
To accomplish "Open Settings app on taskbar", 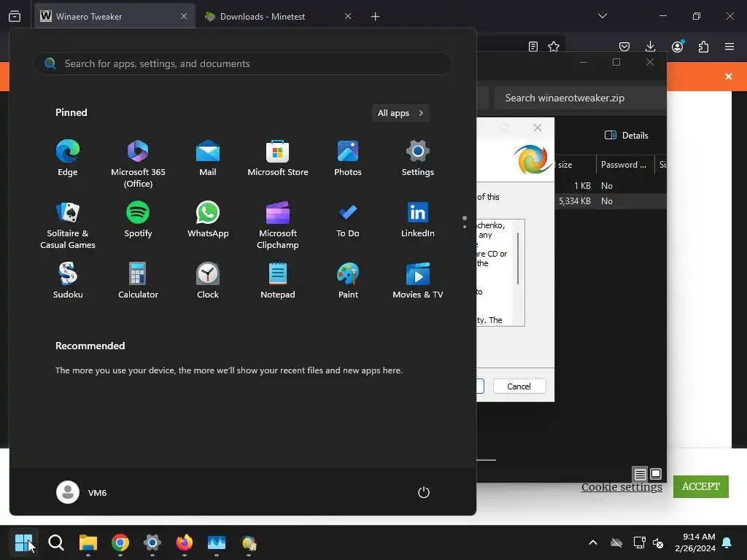I will (152, 542).
